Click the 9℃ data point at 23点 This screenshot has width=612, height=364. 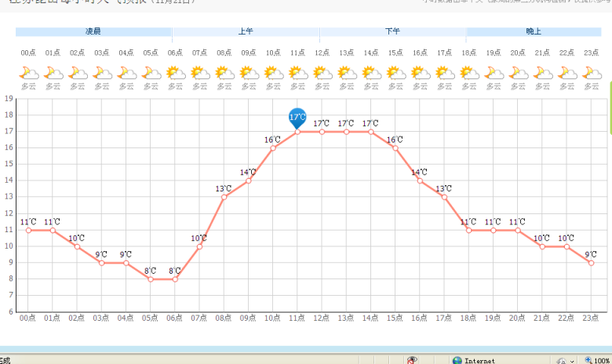[591, 263]
